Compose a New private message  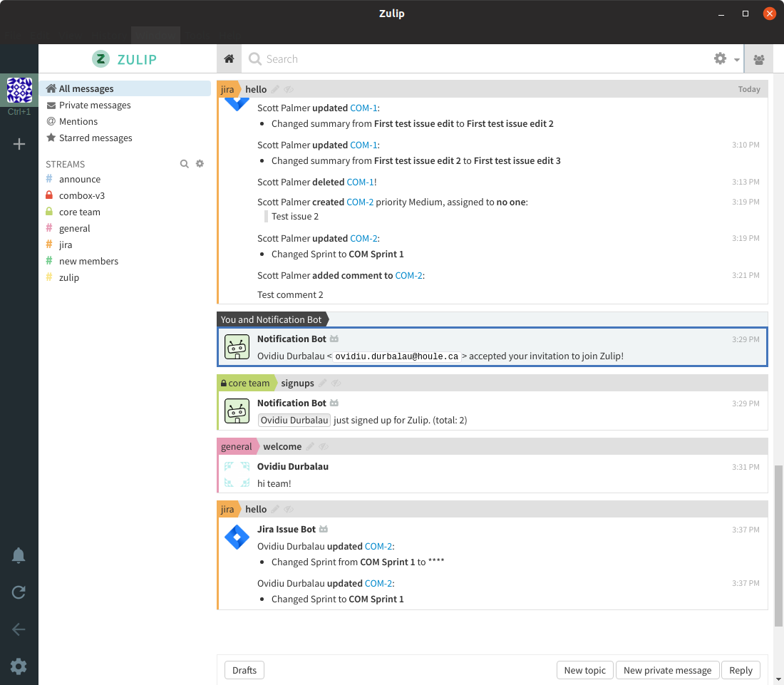pyautogui.click(x=667, y=670)
